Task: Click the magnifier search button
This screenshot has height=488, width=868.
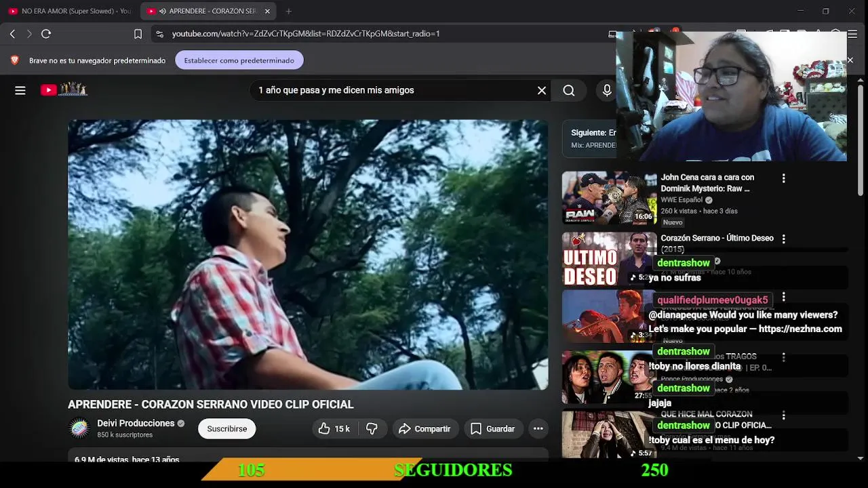Action: (x=569, y=90)
